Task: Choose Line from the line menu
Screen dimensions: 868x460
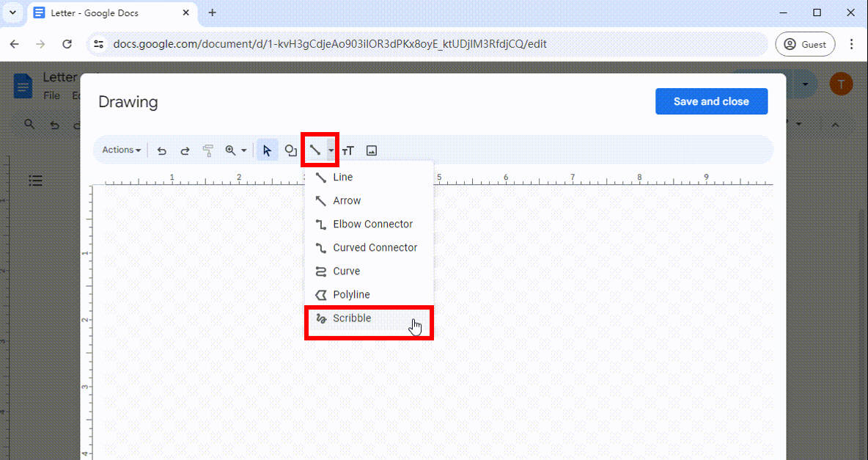Action: coord(369,178)
